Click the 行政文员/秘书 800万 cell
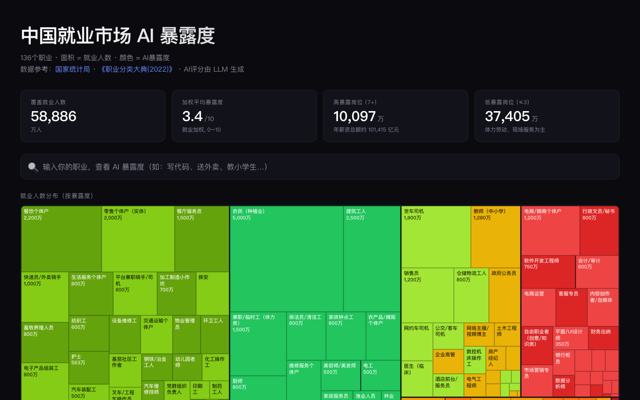 click(x=599, y=231)
